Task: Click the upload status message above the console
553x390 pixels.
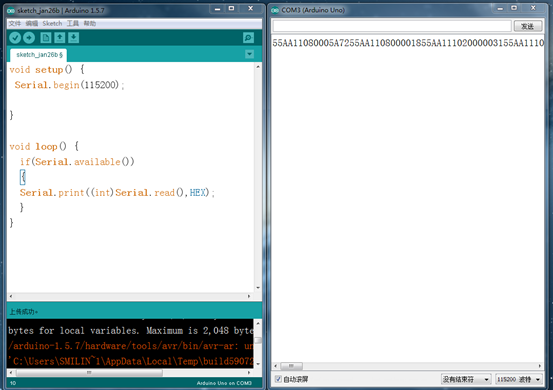Action: (x=24, y=312)
